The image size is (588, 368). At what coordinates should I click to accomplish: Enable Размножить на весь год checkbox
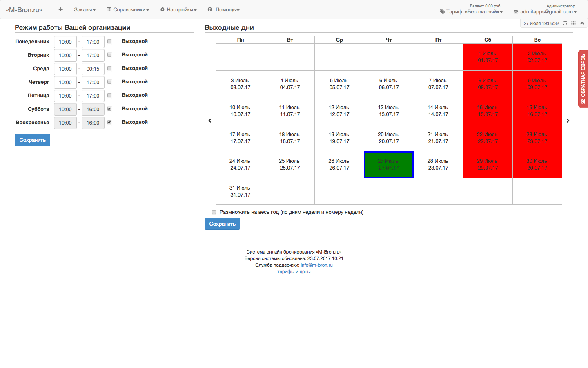pos(214,212)
